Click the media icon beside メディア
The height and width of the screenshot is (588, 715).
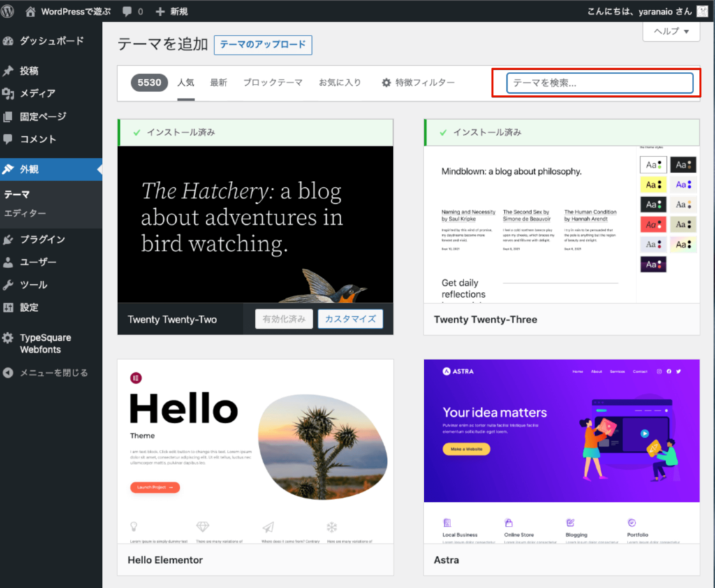tap(8, 94)
